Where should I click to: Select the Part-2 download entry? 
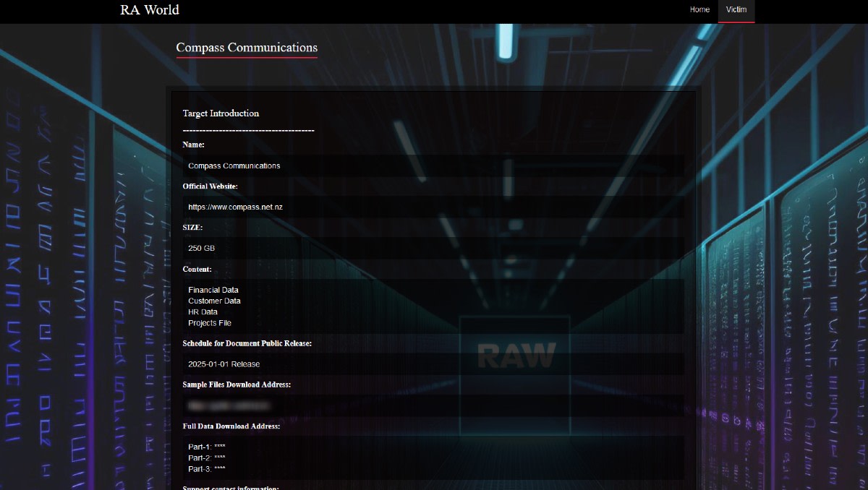(207, 457)
